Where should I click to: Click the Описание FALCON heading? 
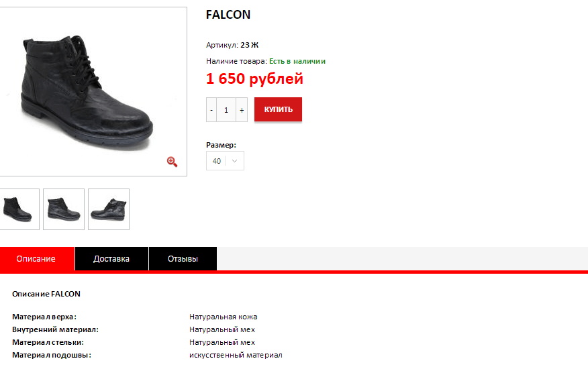pos(46,294)
